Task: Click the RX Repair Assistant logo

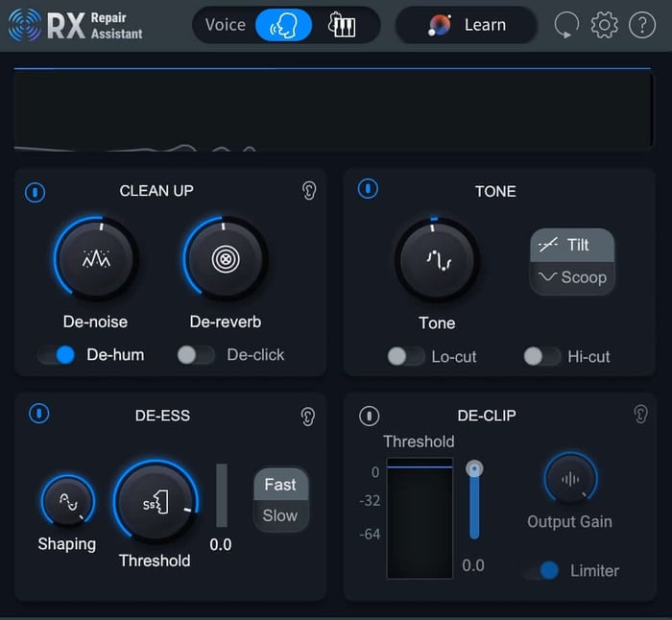Action: tap(76, 25)
